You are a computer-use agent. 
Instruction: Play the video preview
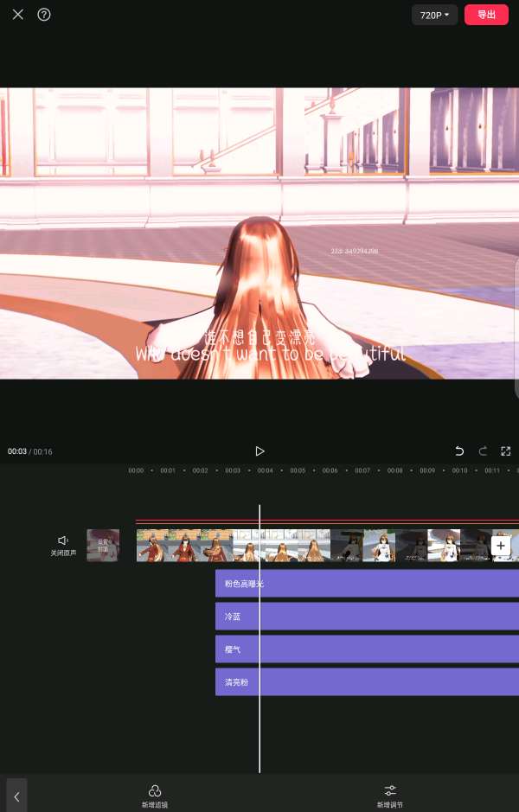[x=259, y=451]
